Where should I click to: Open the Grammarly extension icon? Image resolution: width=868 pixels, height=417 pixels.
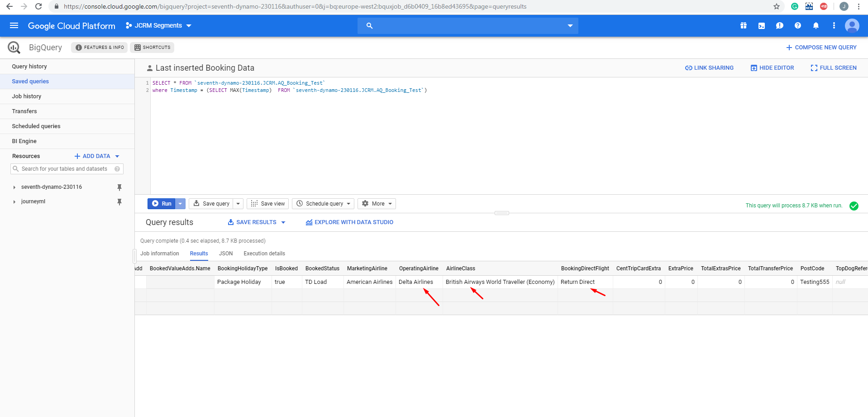coord(795,6)
